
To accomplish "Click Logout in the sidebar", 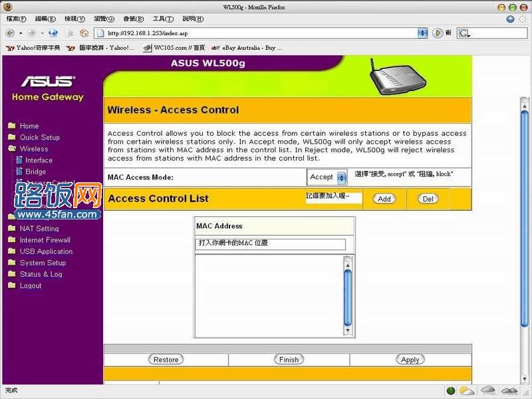I will click(x=31, y=286).
